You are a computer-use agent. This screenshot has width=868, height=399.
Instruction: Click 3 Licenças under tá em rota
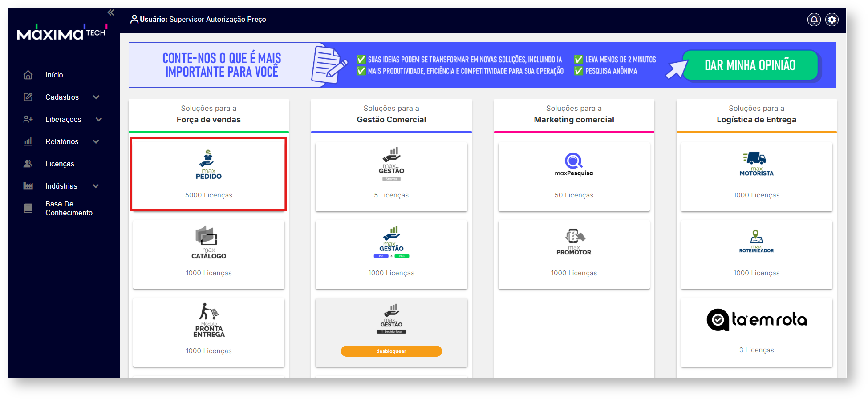point(756,350)
